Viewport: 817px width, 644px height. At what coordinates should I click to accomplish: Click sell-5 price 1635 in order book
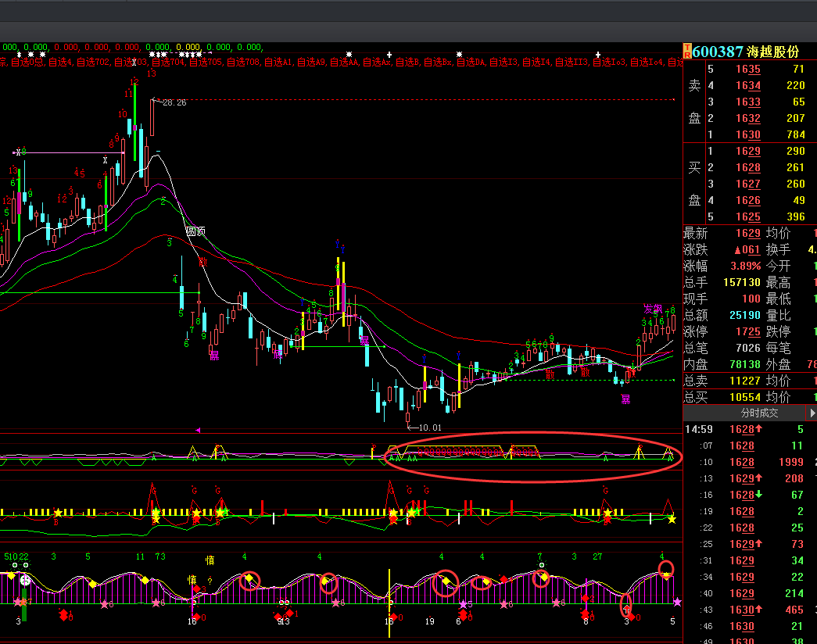click(x=747, y=70)
